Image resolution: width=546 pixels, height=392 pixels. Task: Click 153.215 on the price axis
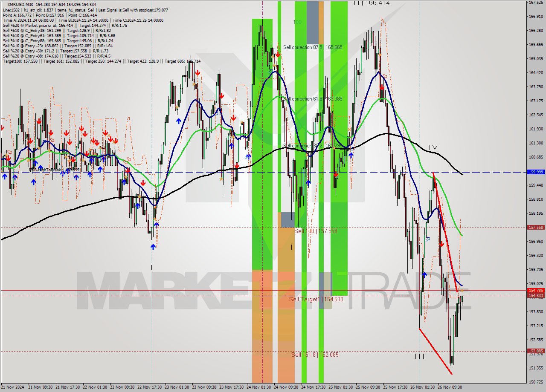(x=536, y=326)
